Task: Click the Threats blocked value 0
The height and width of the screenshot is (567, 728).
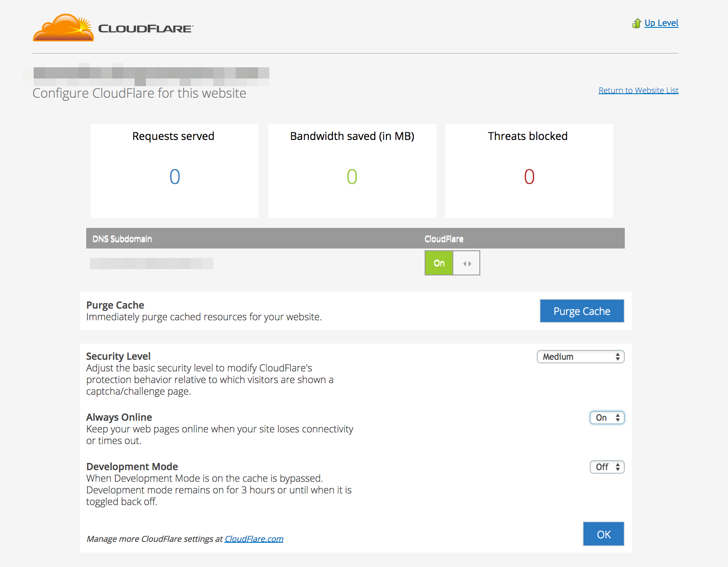Action: click(x=529, y=177)
